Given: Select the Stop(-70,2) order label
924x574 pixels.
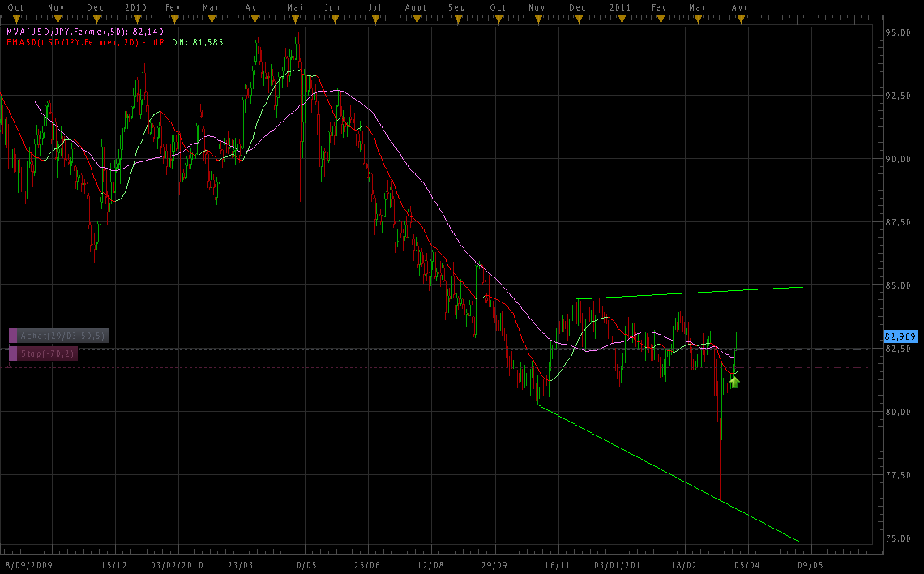Looking at the screenshot, I should [x=48, y=353].
